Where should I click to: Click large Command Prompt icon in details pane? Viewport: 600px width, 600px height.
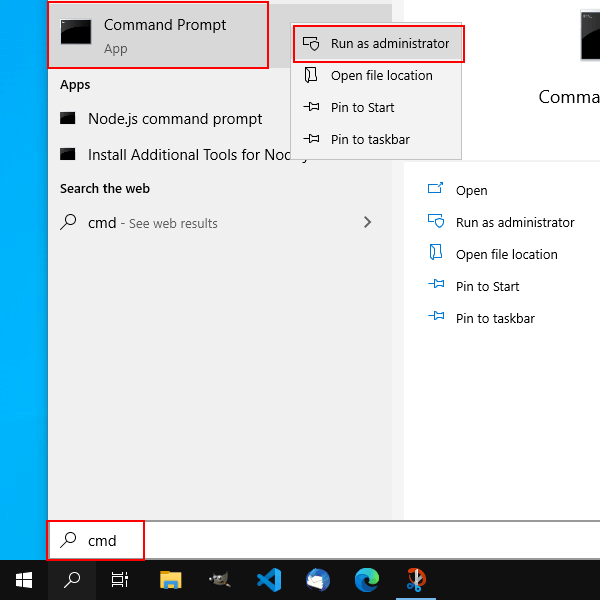point(590,36)
